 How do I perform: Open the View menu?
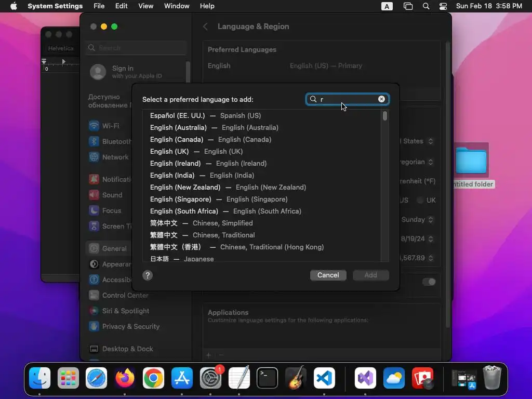pyautogui.click(x=145, y=6)
